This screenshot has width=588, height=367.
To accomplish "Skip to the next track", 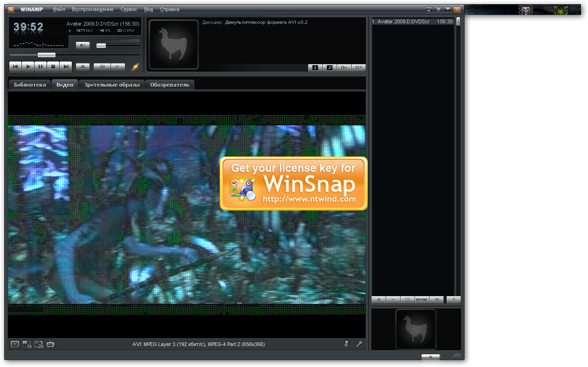I will click(66, 67).
